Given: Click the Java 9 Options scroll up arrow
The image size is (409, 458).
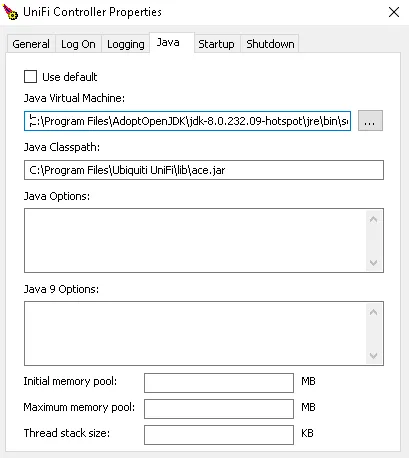Looking at the screenshot, I should click(x=373, y=312).
